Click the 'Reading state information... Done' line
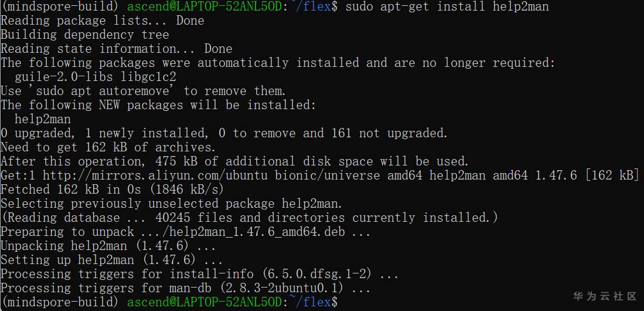 click(x=117, y=49)
